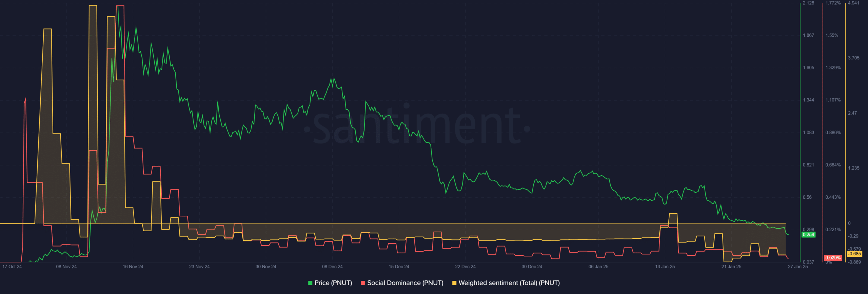Click the -0.869 sentiment axis minimum
Viewport: 868px width, 294px height.
click(854, 262)
